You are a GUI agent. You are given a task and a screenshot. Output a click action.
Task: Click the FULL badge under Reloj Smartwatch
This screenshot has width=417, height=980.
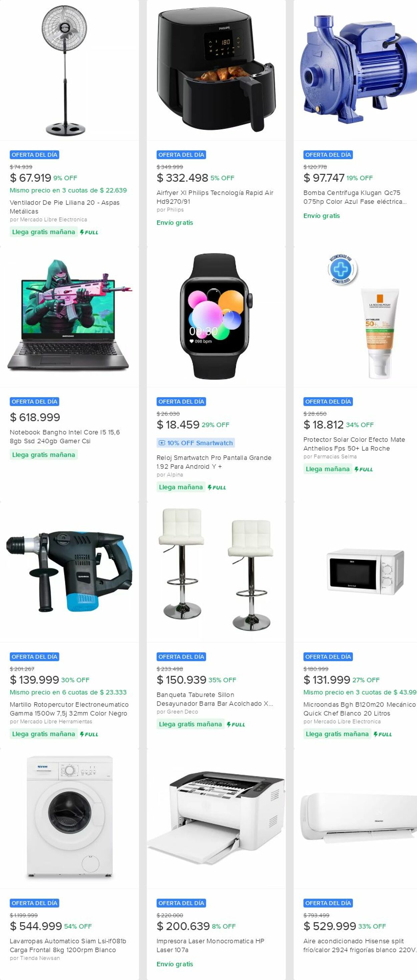[217, 487]
